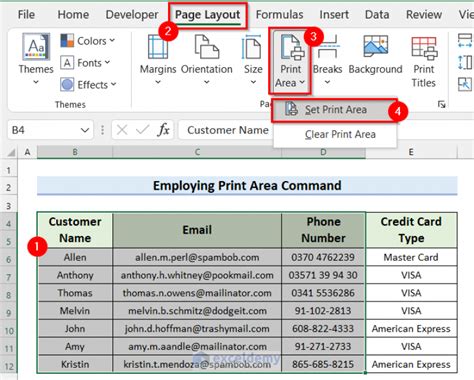Select column D header
The height and width of the screenshot is (380, 474).
click(x=323, y=152)
